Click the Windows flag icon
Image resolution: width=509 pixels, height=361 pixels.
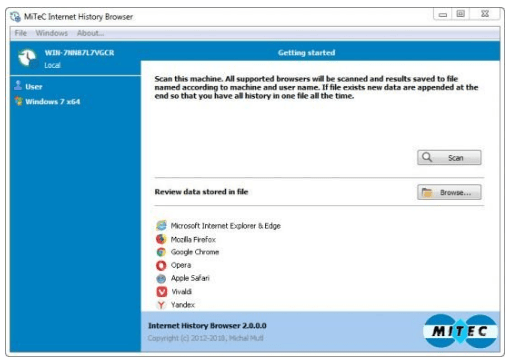pos(19,101)
